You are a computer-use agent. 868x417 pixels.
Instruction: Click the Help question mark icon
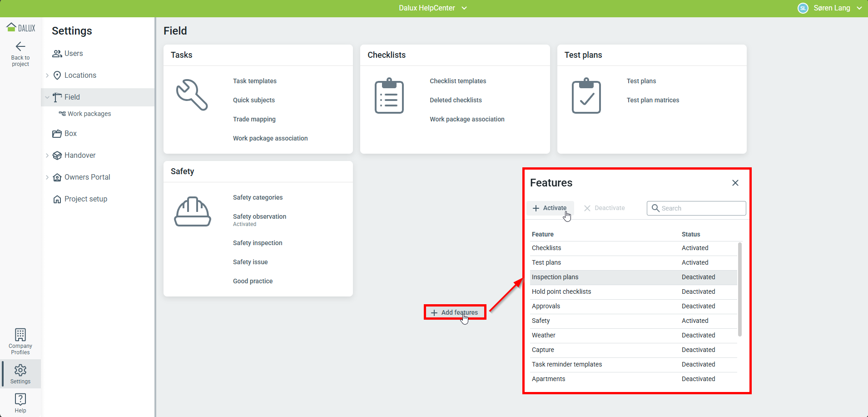pos(20,399)
